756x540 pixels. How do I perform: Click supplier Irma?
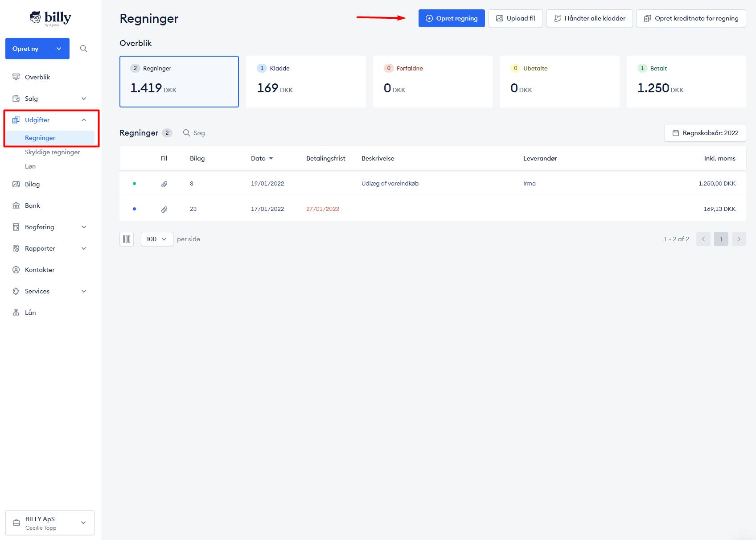coord(530,183)
